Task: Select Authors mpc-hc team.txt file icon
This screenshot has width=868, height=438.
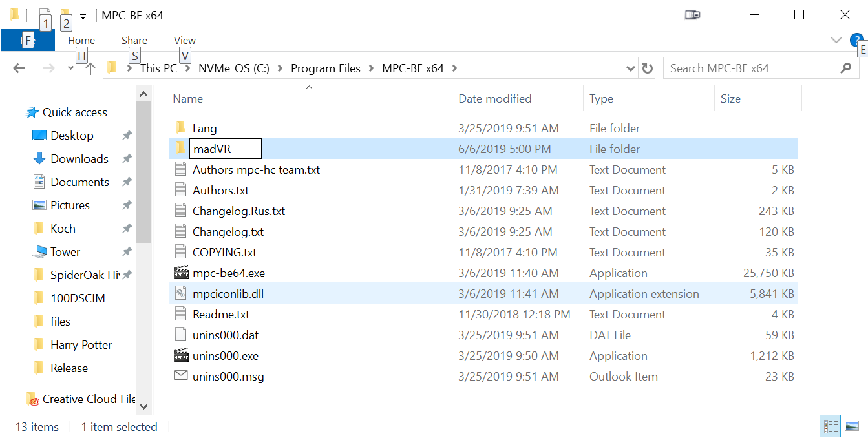Action: pyautogui.click(x=181, y=169)
